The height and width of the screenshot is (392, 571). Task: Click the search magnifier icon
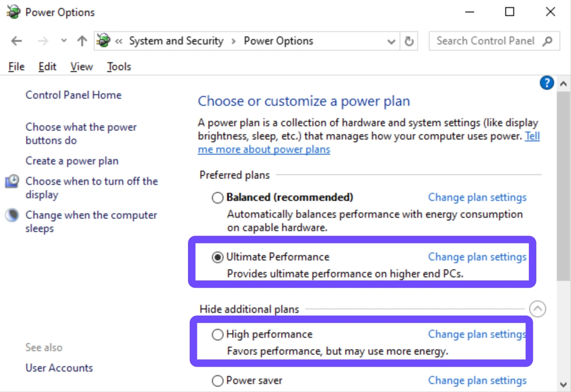547,41
